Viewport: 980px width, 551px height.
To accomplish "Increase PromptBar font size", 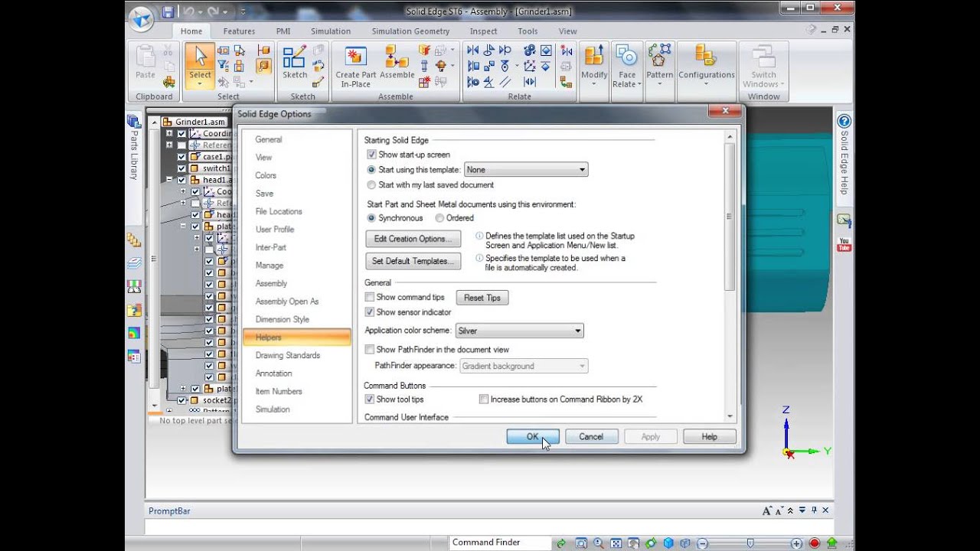I will click(x=768, y=510).
